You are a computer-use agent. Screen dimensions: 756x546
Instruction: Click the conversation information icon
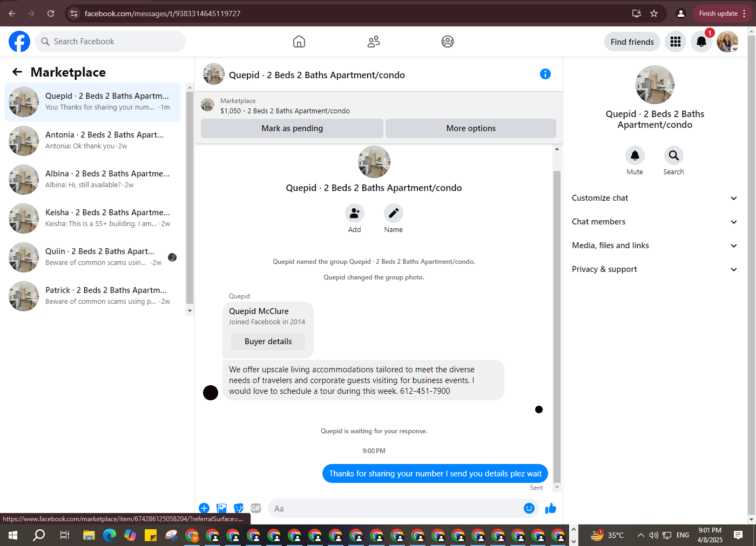tap(545, 74)
